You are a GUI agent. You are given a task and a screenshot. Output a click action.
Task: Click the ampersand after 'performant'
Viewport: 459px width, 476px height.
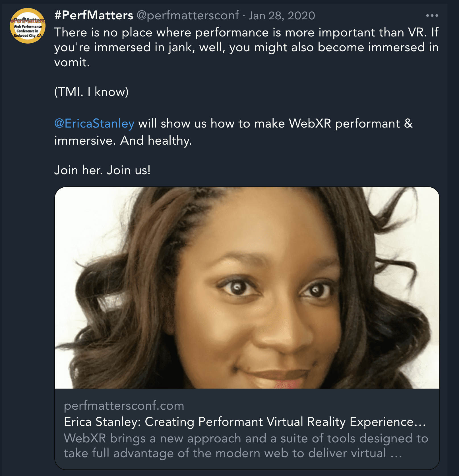click(408, 124)
